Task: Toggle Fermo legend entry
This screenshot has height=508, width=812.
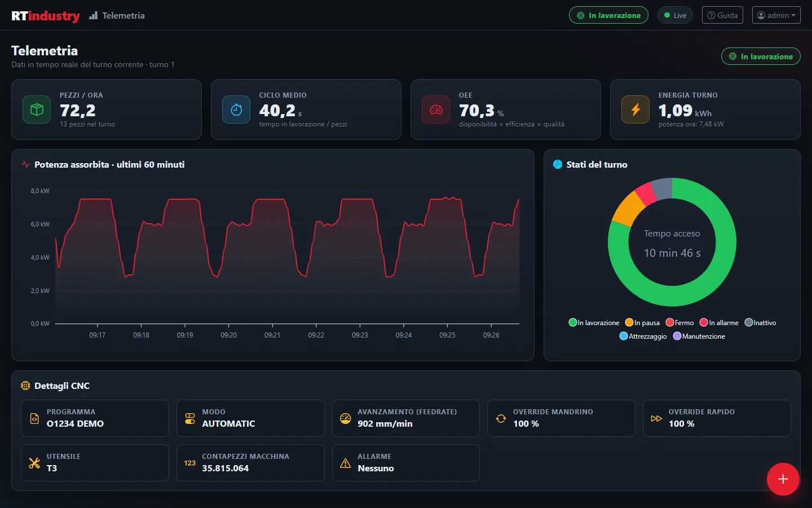Action: click(679, 323)
